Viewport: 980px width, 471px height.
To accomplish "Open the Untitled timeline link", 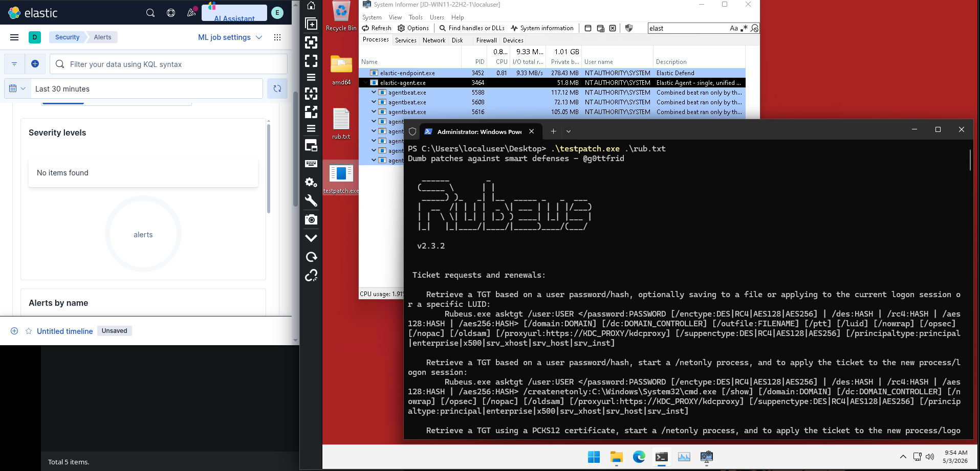I will pos(65,331).
